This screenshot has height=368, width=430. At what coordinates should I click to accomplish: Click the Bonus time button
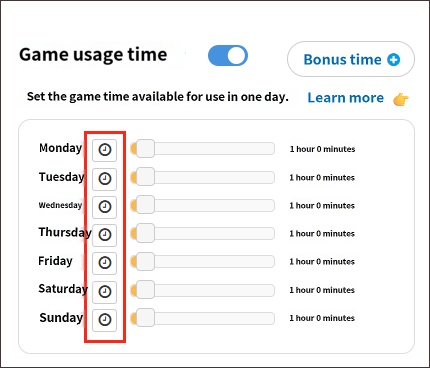point(351,59)
